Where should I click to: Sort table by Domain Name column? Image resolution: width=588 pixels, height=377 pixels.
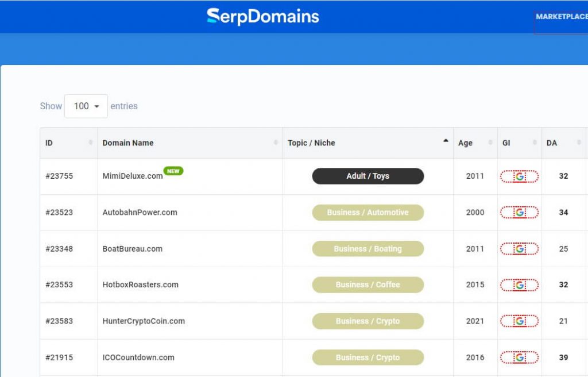(190, 143)
